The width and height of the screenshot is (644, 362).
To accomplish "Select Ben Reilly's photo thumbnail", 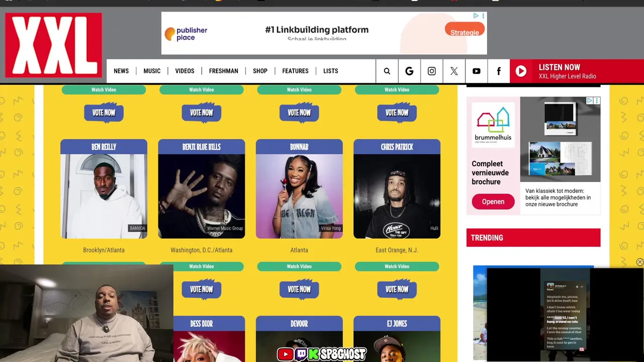I will click(x=104, y=196).
